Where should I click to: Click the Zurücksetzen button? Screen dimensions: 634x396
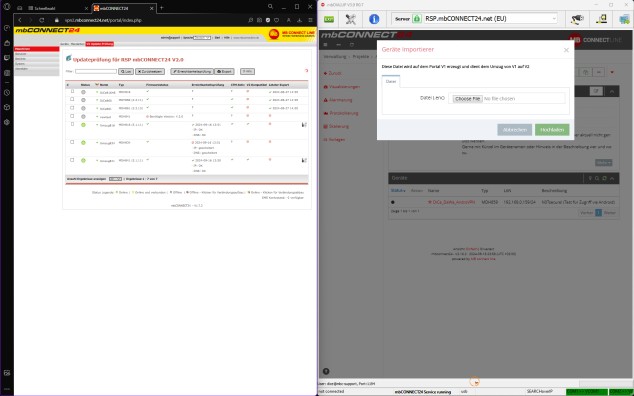(x=150, y=71)
